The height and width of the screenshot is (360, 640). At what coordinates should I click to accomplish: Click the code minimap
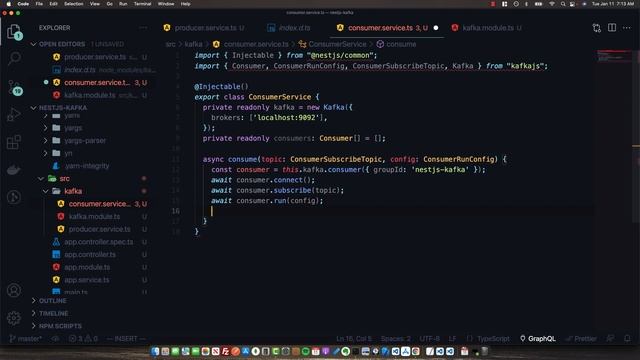point(614,56)
